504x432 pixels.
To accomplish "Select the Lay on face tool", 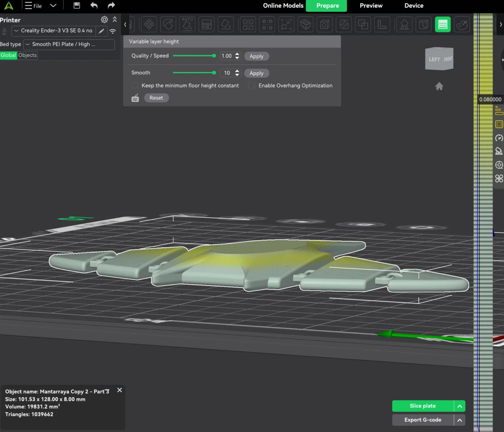I will (x=226, y=24).
